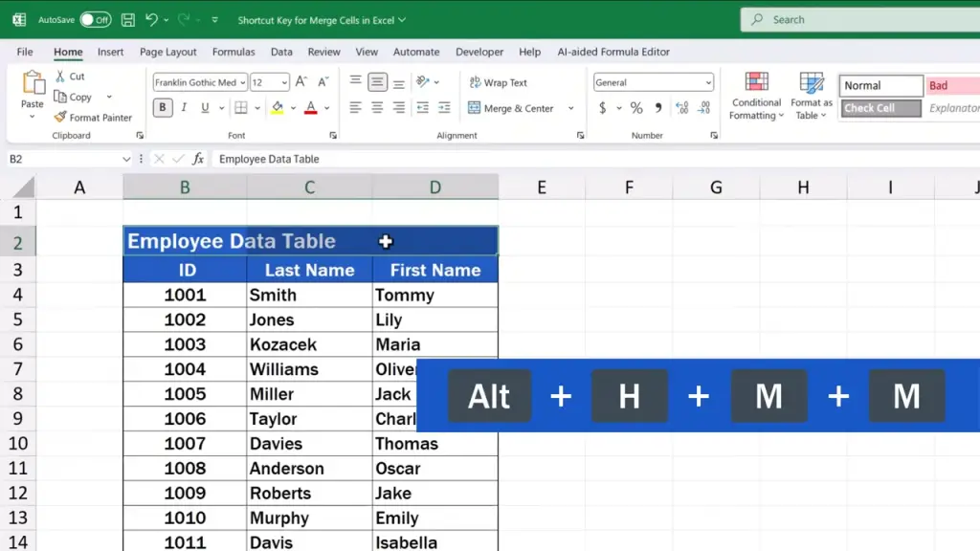Open the Merge & Center dropdown arrow
The height and width of the screenshot is (551, 980).
pos(571,109)
